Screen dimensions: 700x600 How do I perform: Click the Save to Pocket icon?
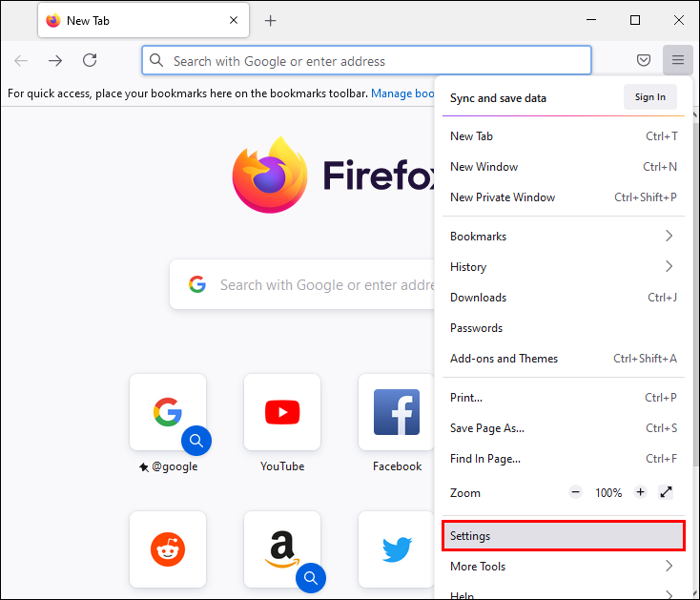tap(644, 60)
